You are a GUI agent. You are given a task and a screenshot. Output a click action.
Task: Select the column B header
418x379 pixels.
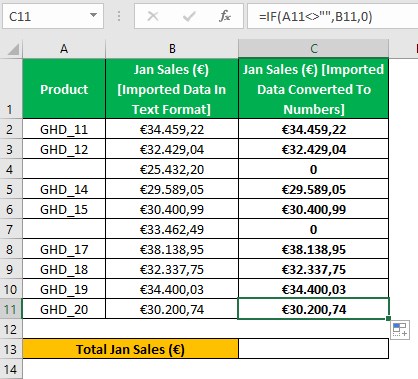pyautogui.click(x=172, y=49)
